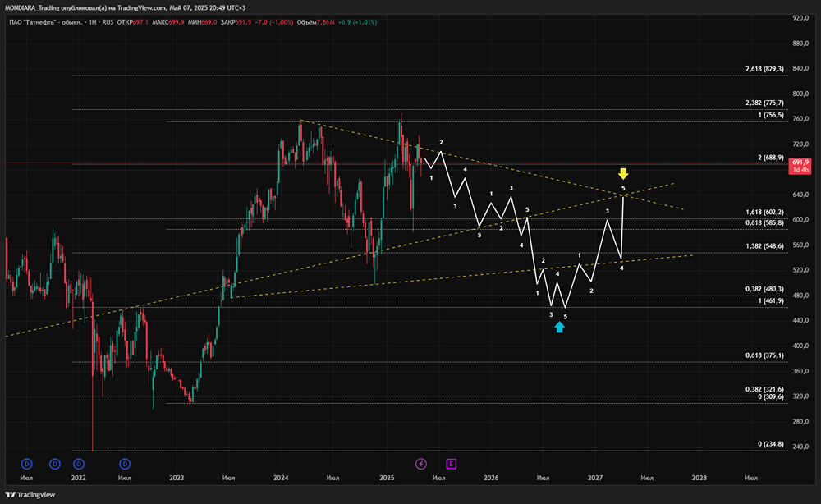821x504 pixels.
Task: Select the blue up arrow on chart
Action: coord(559,327)
